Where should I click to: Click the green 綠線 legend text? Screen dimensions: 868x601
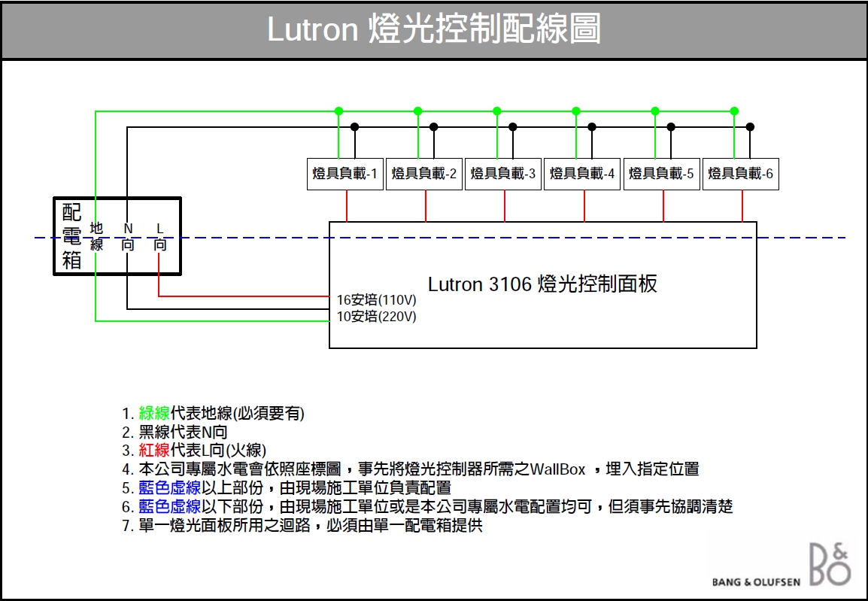154,413
